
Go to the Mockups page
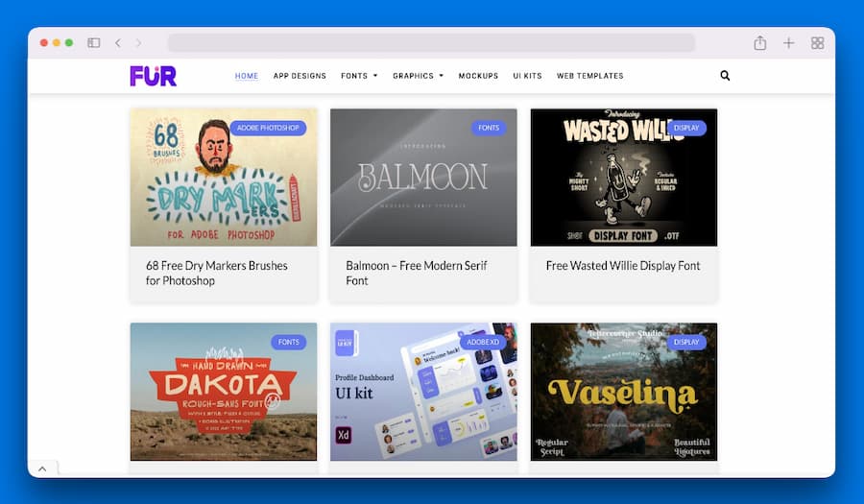(x=478, y=76)
